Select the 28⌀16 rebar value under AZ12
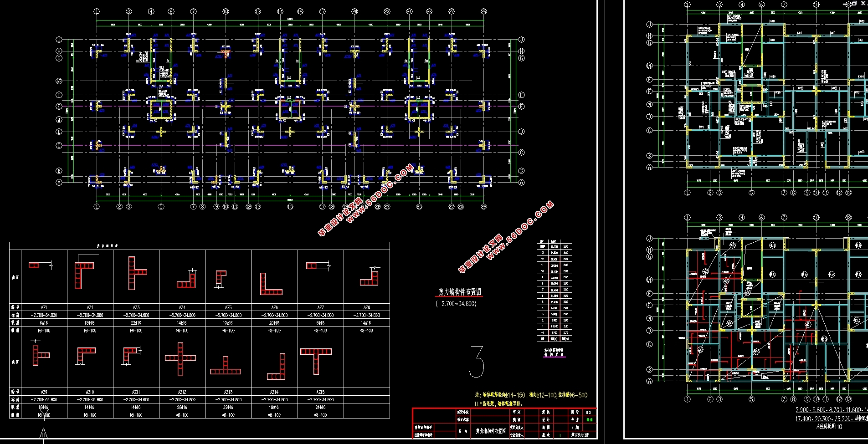 coord(182,408)
